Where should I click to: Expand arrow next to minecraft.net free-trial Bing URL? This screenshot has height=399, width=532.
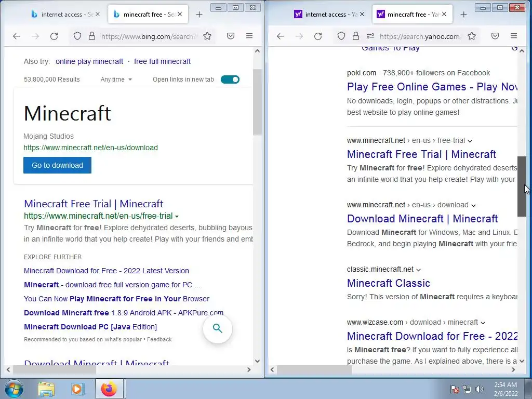177,216
